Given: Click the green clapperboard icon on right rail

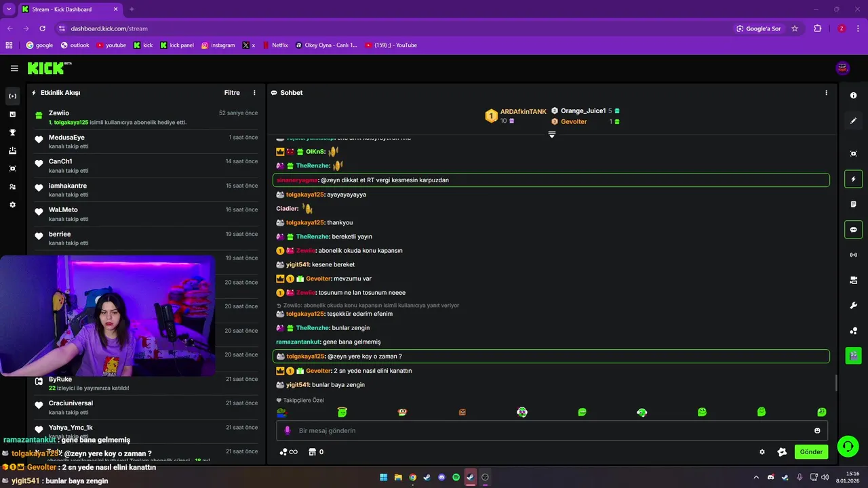Looking at the screenshot, I should [x=853, y=355].
